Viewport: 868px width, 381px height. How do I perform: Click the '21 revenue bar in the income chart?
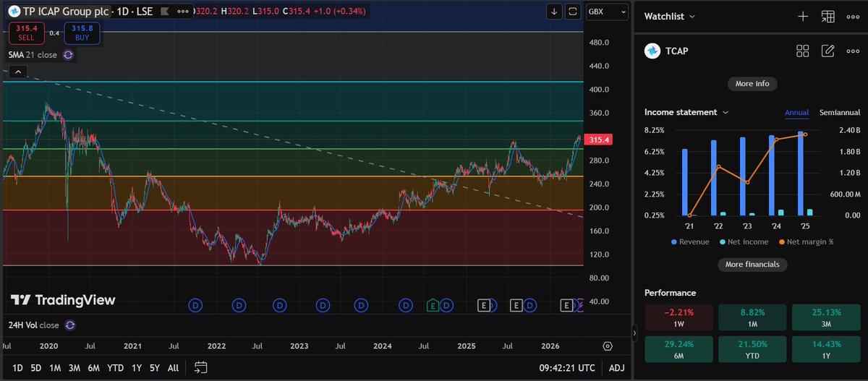[685, 182]
